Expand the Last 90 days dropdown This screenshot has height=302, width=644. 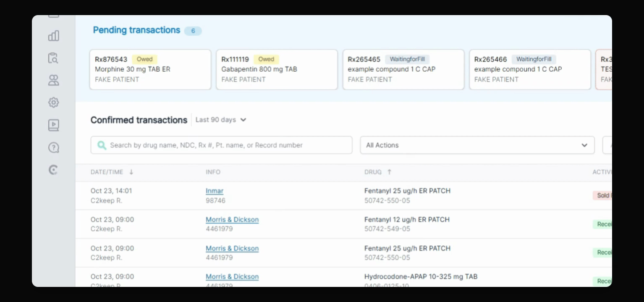click(221, 120)
